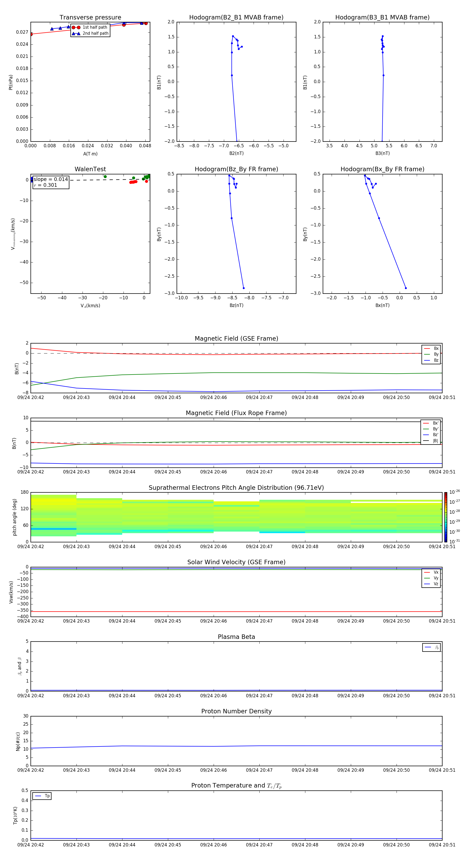
Task: Click By legend entry in GSE plot
Action: point(431,355)
